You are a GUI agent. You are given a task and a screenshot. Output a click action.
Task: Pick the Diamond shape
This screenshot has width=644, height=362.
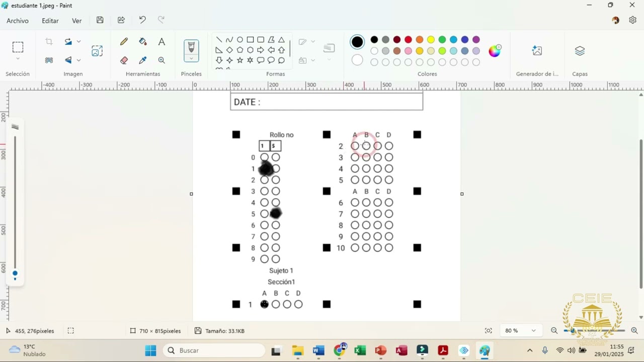click(229, 50)
